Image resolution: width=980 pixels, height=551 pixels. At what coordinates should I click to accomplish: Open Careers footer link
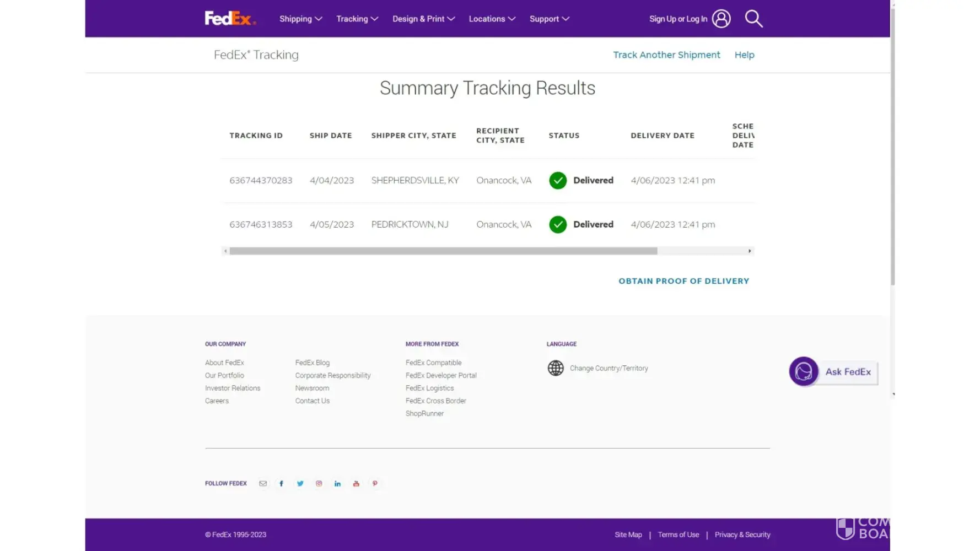click(x=217, y=401)
